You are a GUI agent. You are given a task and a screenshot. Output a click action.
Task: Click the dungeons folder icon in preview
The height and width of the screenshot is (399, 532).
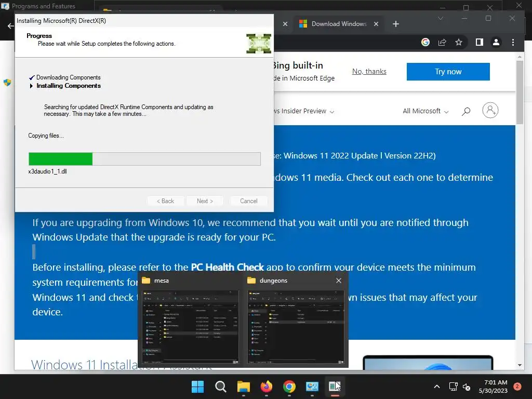251,281
